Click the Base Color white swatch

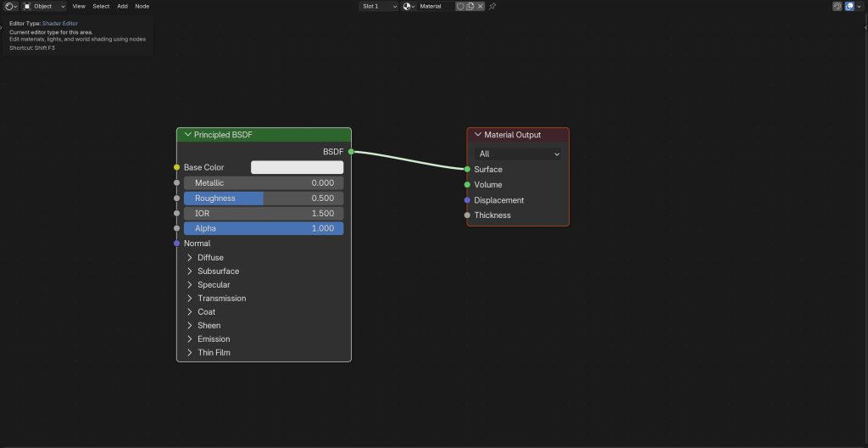(297, 167)
